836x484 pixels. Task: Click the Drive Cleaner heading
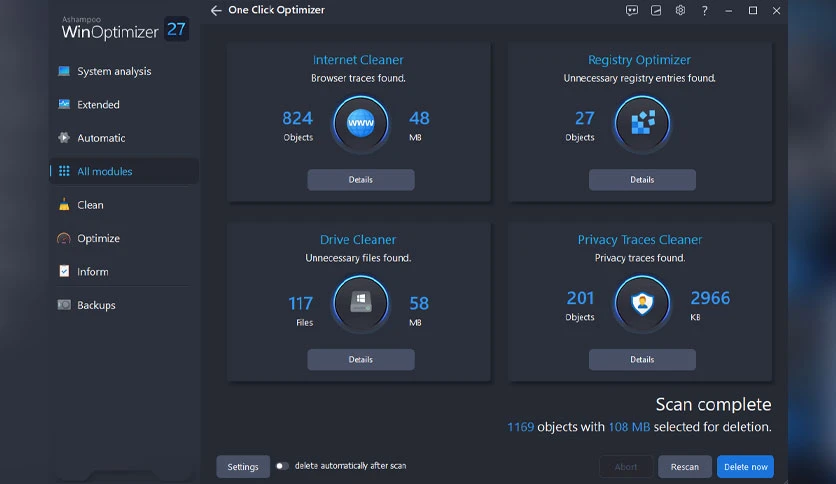click(358, 239)
